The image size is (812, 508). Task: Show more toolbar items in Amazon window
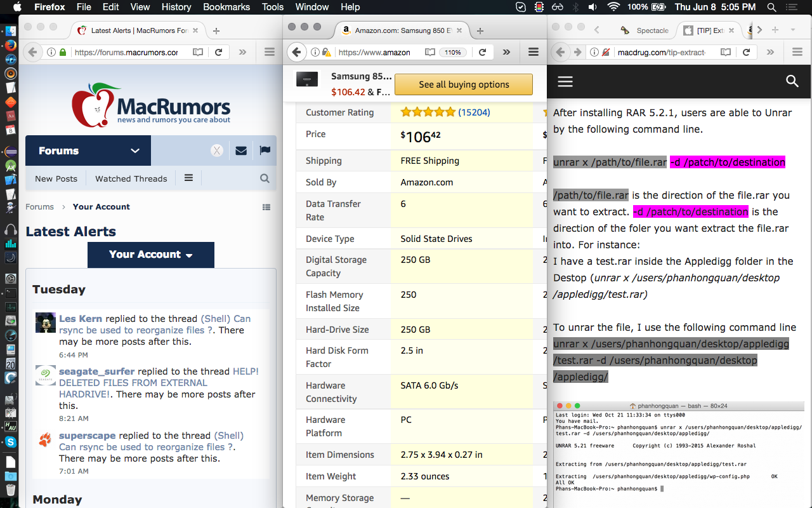tap(506, 53)
